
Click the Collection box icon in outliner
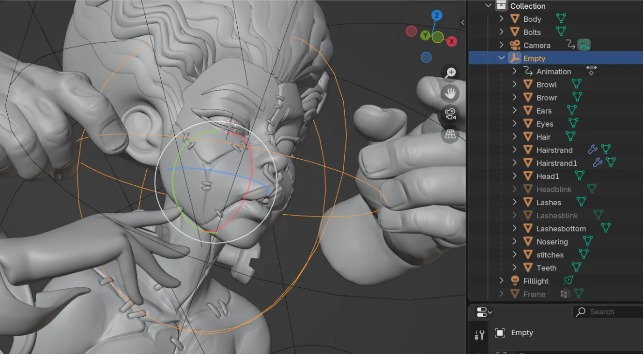pos(501,6)
